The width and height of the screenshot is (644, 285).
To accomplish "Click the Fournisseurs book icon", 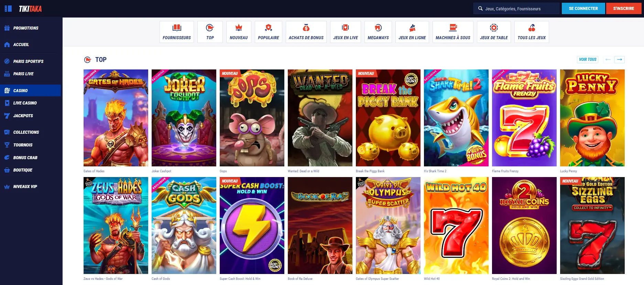I will click(x=177, y=28).
